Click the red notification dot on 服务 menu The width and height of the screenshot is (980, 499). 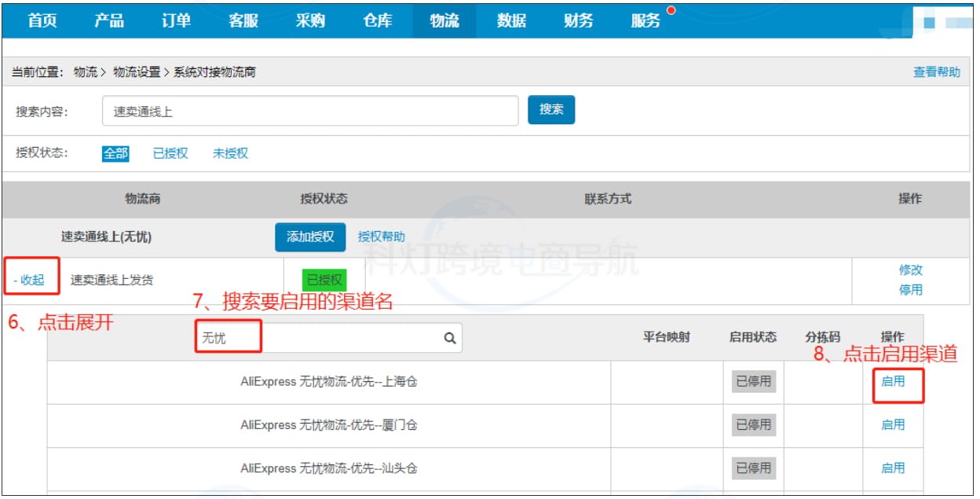pos(671,9)
